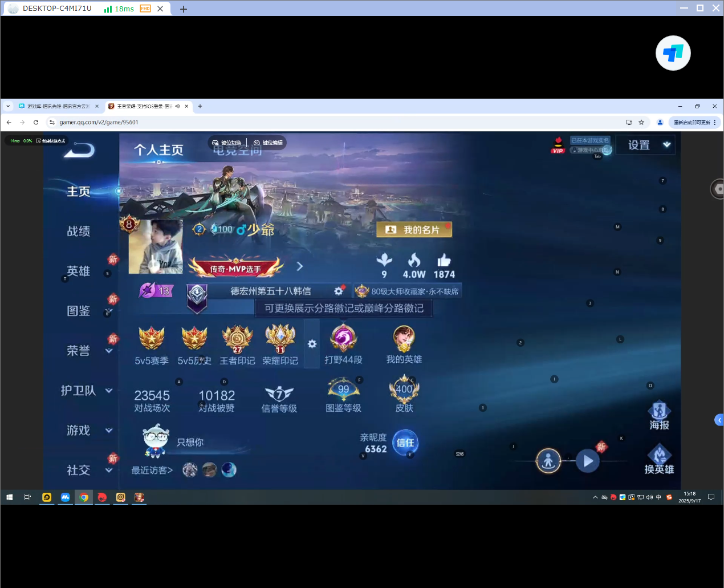The width and height of the screenshot is (724, 588).
Task: Click the mascot with 只想你 signature
Action: 156,440
